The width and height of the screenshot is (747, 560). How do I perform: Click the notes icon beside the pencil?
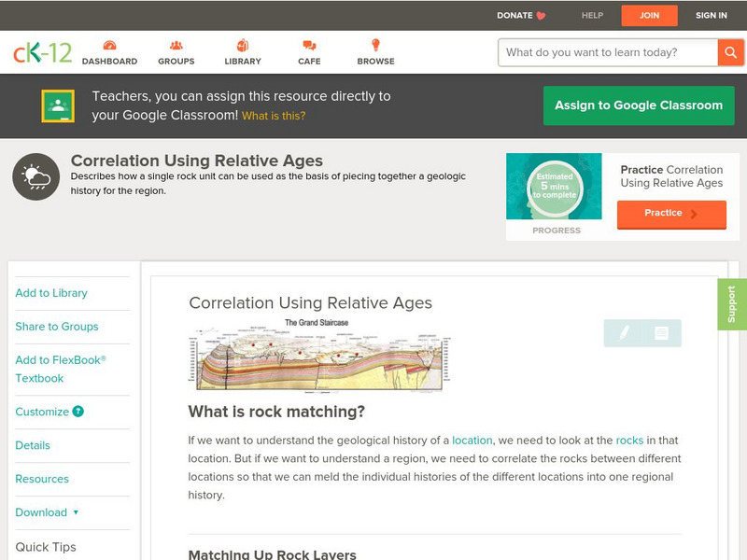(661, 332)
